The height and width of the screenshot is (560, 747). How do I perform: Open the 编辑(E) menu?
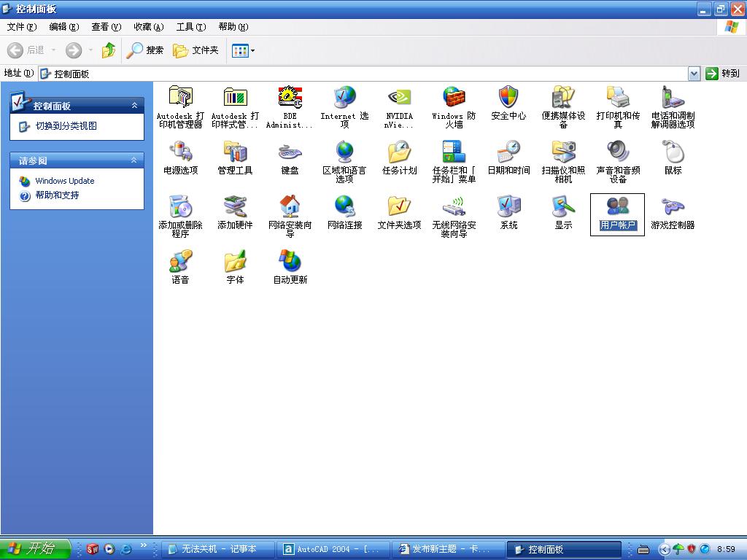64,27
